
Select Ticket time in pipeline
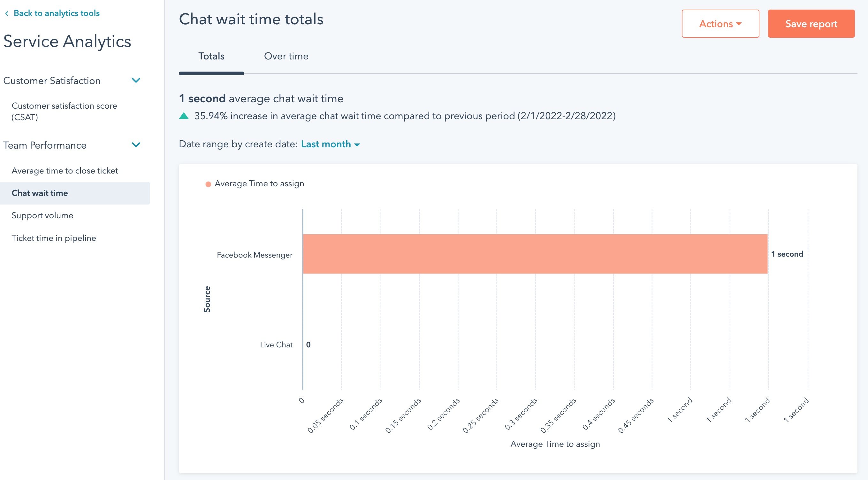[x=54, y=238]
